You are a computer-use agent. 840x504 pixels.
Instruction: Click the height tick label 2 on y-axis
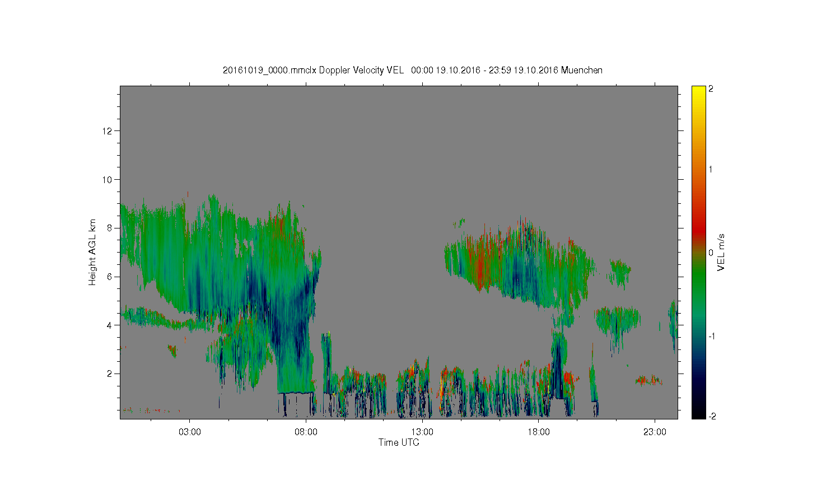(110, 374)
